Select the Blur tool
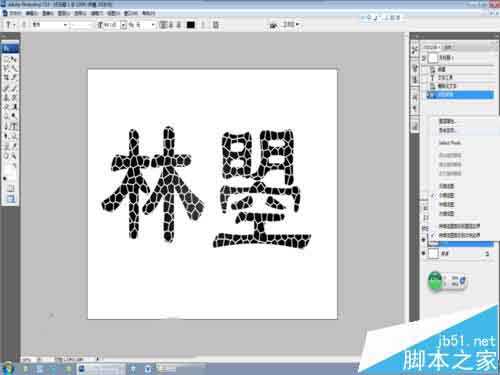The image size is (500, 375). tap(6, 116)
